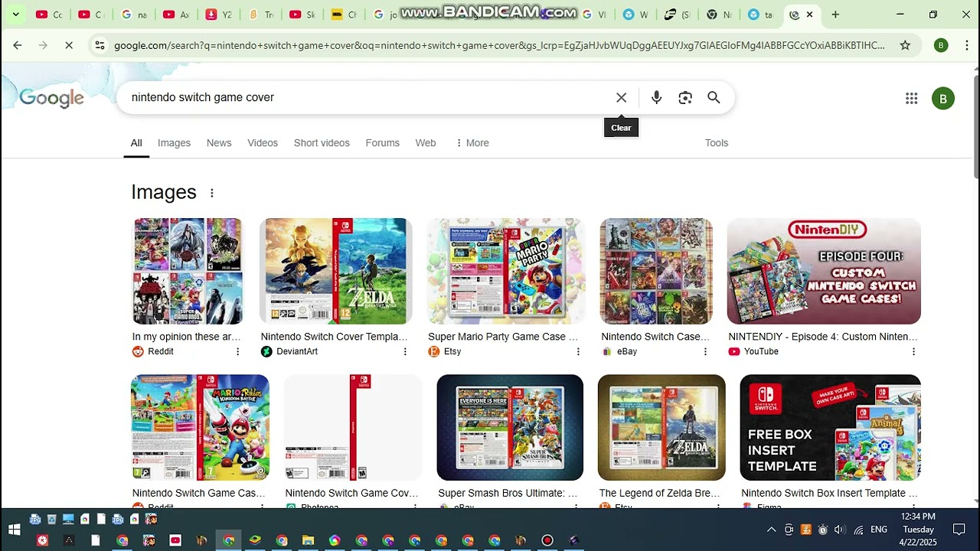Go forward with the toolbar arrow
The height and width of the screenshot is (551, 980).
43,45
